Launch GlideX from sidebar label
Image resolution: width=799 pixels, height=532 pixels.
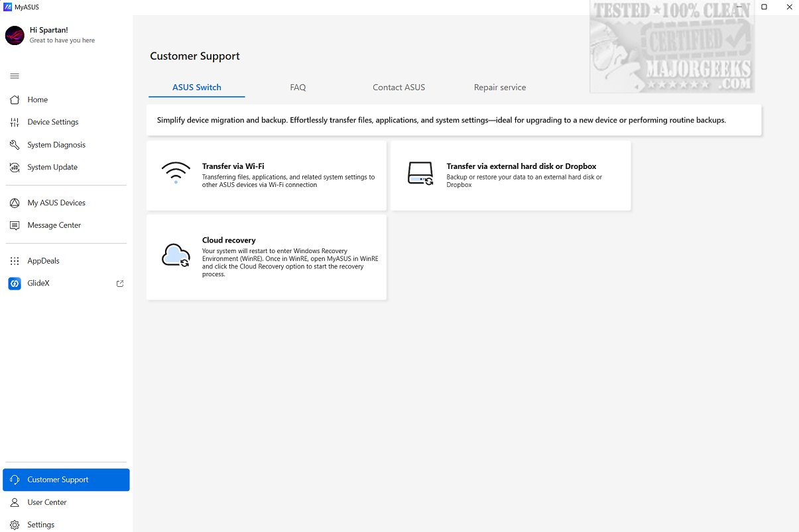[x=38, y=284]
